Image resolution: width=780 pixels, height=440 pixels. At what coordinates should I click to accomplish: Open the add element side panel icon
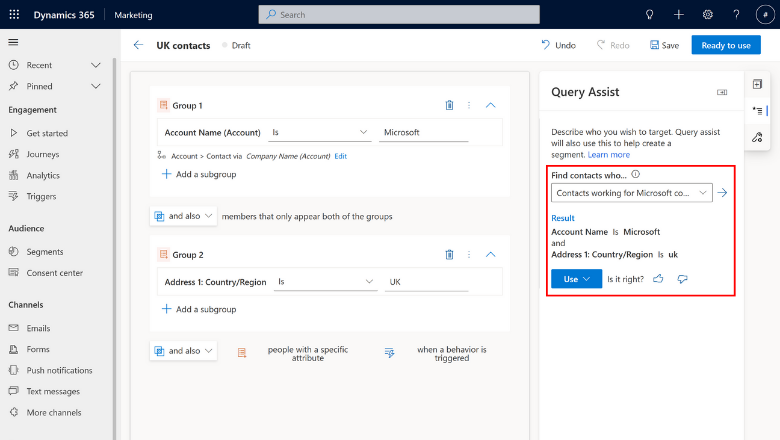point(757,84)
